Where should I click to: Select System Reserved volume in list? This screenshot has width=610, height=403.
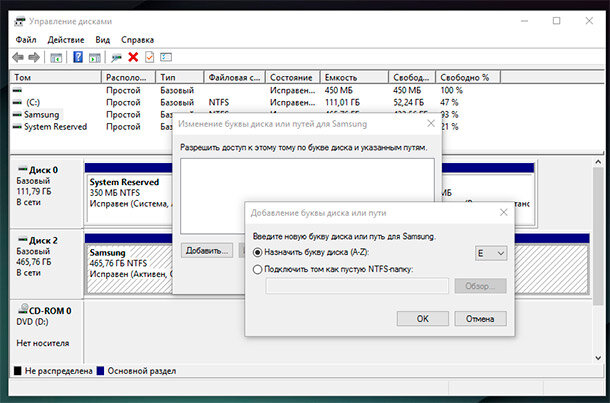click(55, 126)
